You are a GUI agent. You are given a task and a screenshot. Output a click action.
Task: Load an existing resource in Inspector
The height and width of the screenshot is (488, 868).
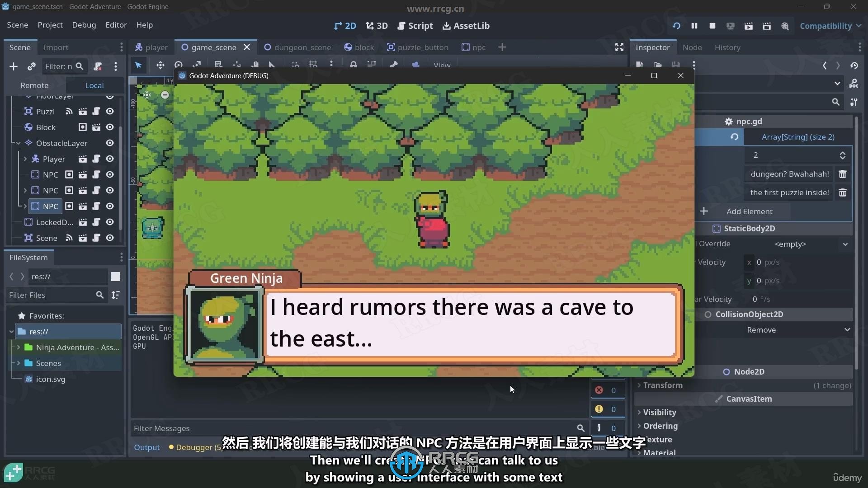(658, 65)
